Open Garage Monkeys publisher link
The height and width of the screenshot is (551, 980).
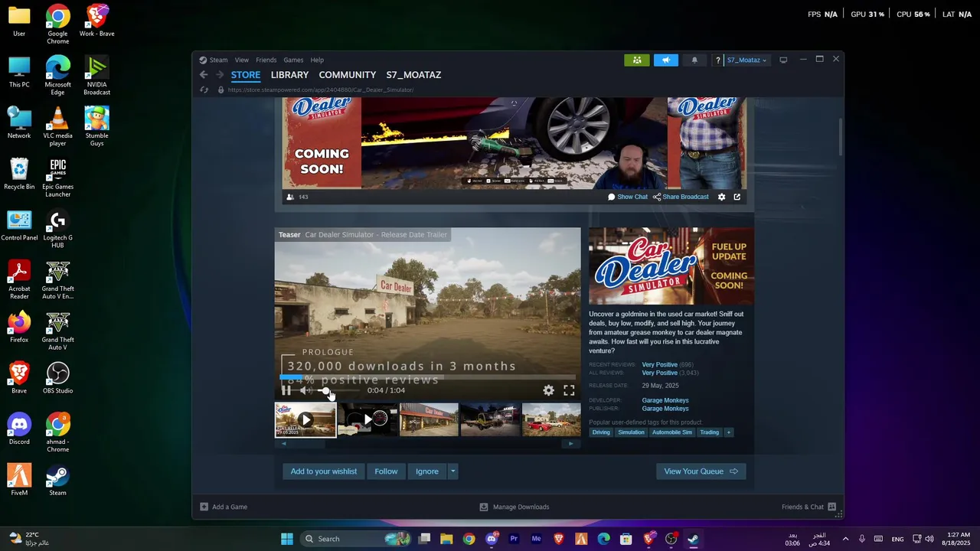coord(665,409)
